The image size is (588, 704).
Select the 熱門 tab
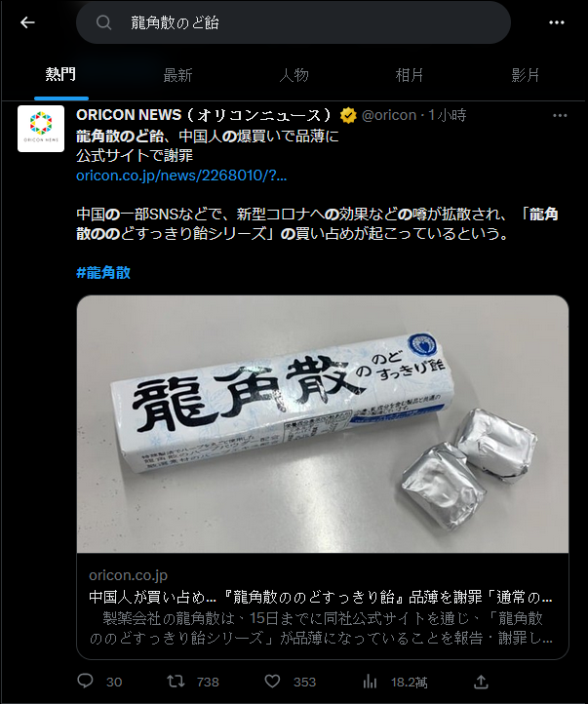point(60,74)
